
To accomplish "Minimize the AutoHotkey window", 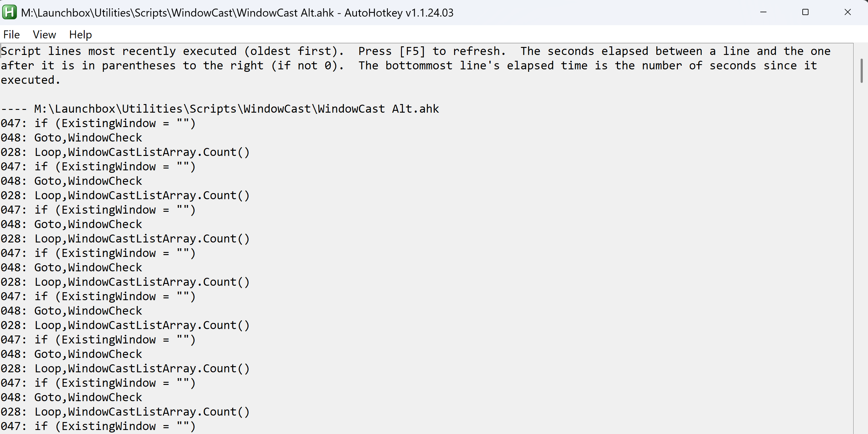I will (763, 13).
